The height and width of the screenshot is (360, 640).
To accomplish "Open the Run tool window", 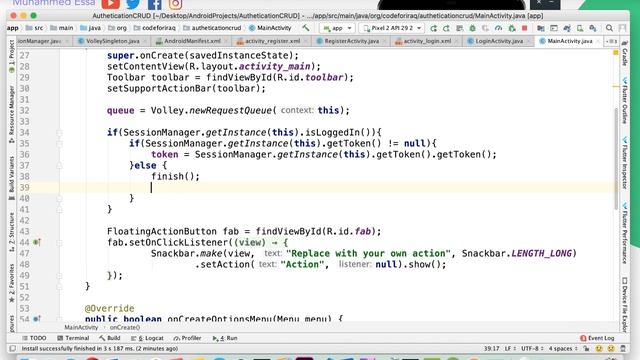I will (225, 338).
